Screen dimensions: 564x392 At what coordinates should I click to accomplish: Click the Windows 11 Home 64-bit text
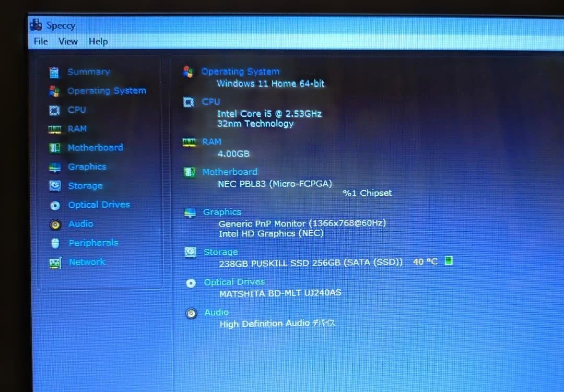pos(271,84)
